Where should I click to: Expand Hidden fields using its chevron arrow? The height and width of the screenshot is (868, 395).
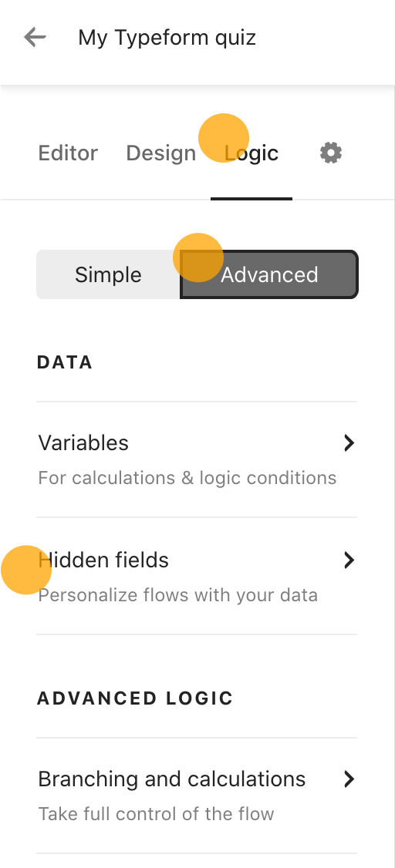[x=349, y=560]
